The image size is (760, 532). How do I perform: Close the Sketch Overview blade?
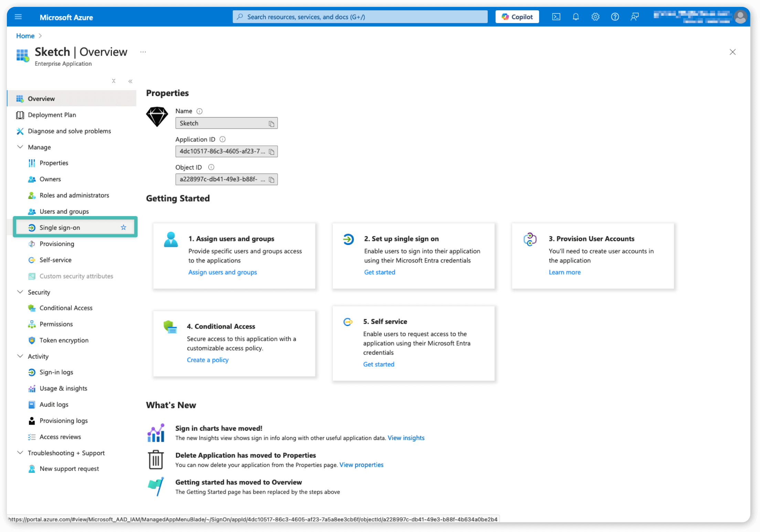tap(732, 52)
